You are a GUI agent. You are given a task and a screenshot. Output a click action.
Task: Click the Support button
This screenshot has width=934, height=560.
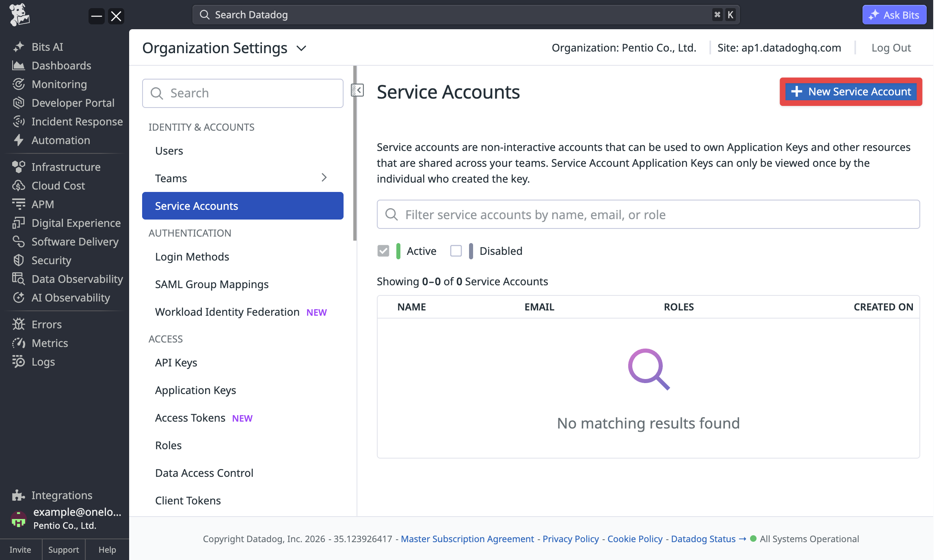64,550
